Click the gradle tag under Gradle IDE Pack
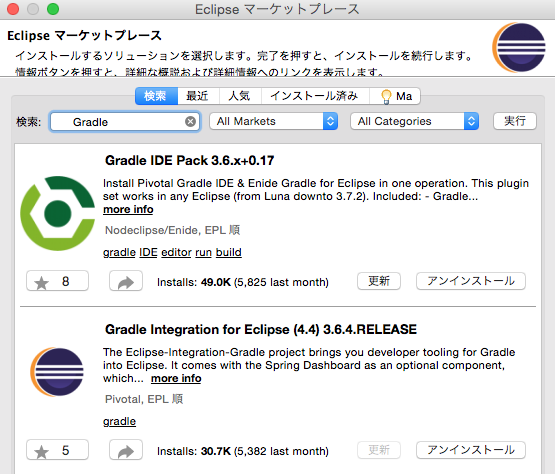This screenshot has width=555, height=474. (x=119, y=252)
